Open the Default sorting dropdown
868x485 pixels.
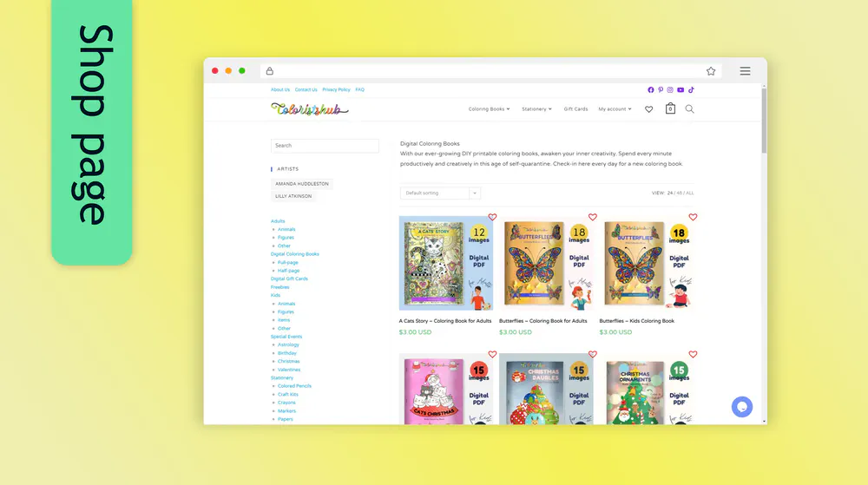[x=440, y=193]
